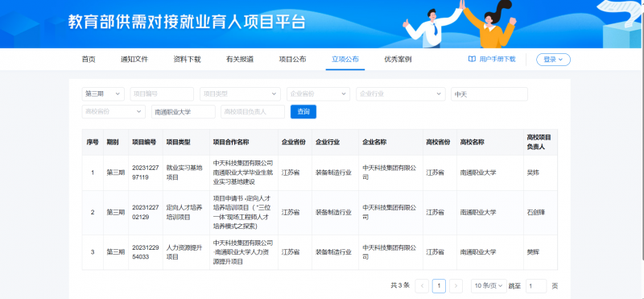This screenshot has height=299, width=644.
Task: Click the 项目编号 input field
Action: [x=162, y=93]
